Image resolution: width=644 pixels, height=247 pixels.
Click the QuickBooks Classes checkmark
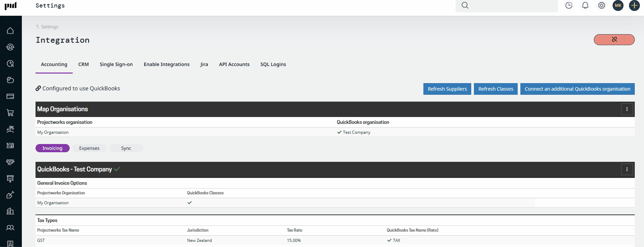[190, 203]
